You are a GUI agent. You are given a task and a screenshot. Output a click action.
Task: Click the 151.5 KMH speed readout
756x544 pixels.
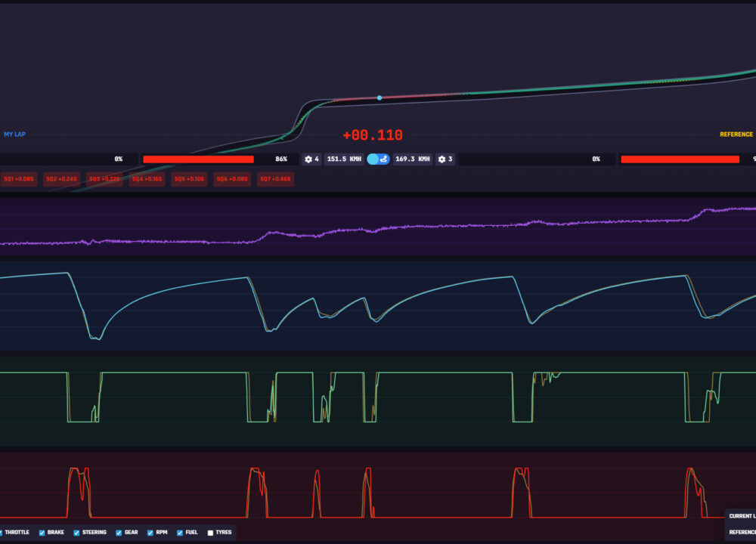point(344,159)
